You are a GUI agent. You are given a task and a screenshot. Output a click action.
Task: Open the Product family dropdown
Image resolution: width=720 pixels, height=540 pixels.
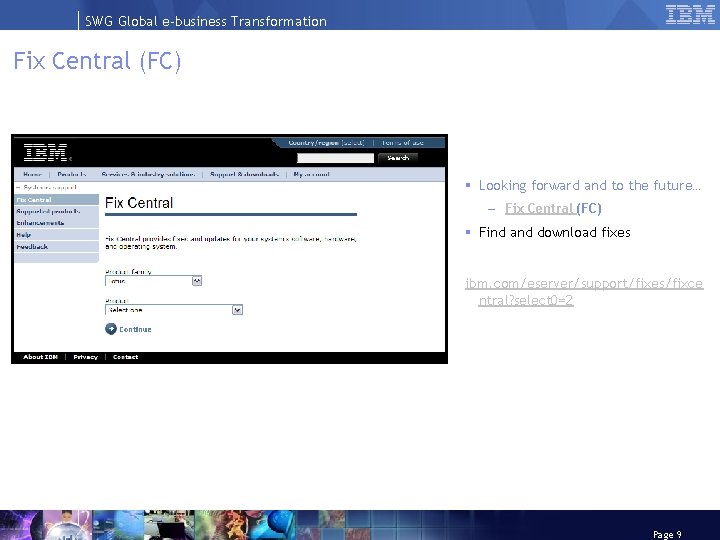pos(153,281)
